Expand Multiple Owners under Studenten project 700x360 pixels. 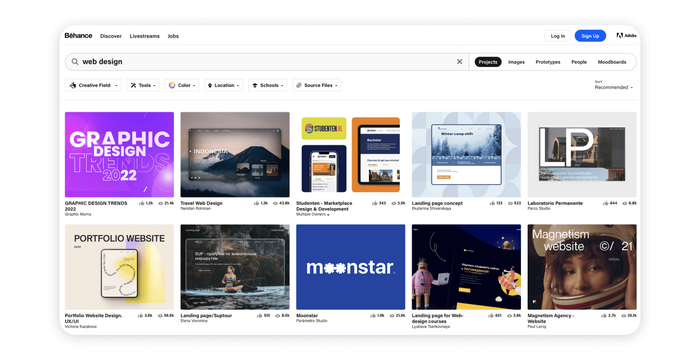point(313,215)
